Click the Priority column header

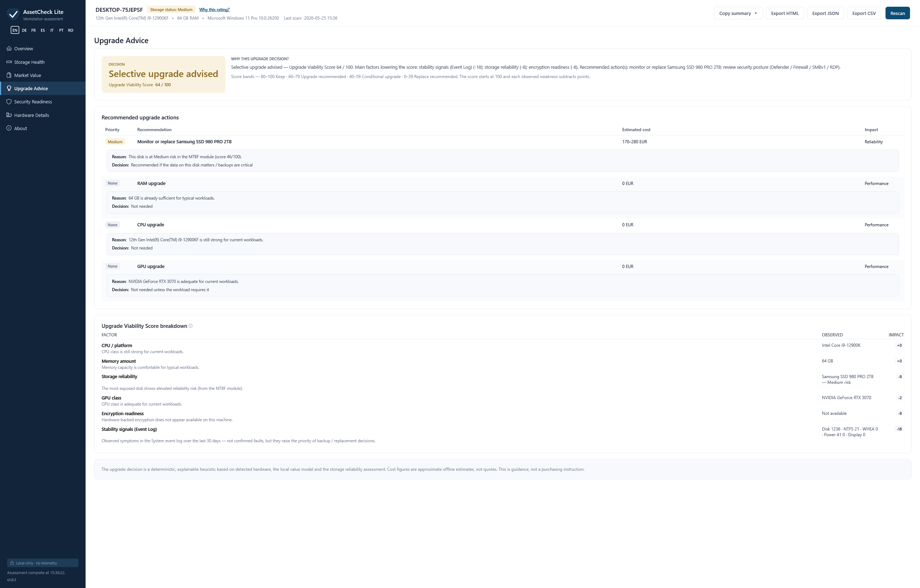click(112, 130)
